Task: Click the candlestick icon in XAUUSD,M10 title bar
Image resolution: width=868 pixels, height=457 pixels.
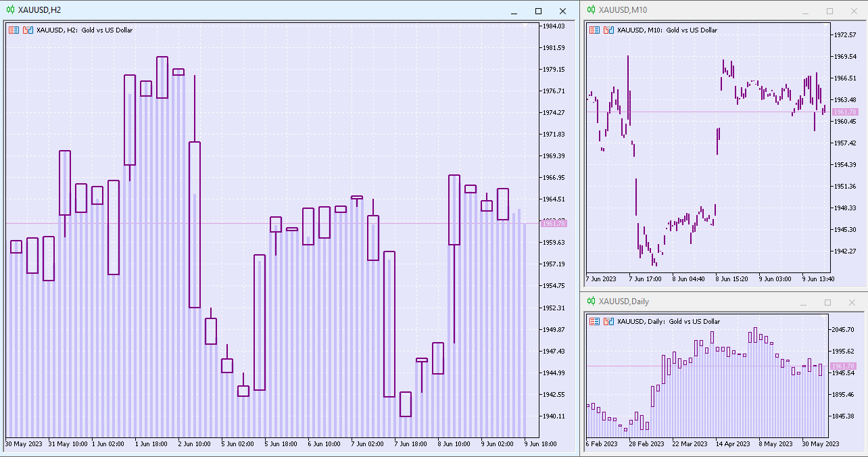Action: 592,9
